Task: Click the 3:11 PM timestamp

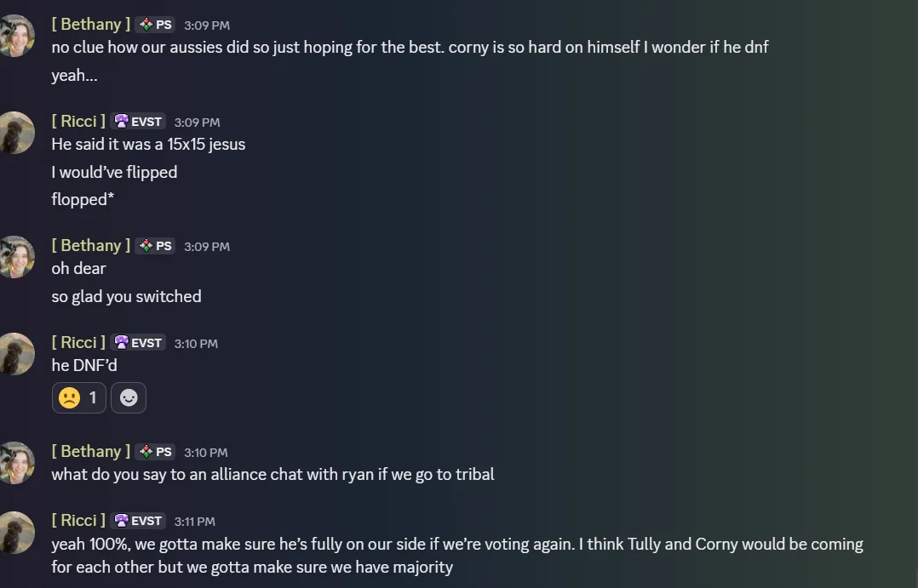Action: pyautogui.click(x=194, y=522)
